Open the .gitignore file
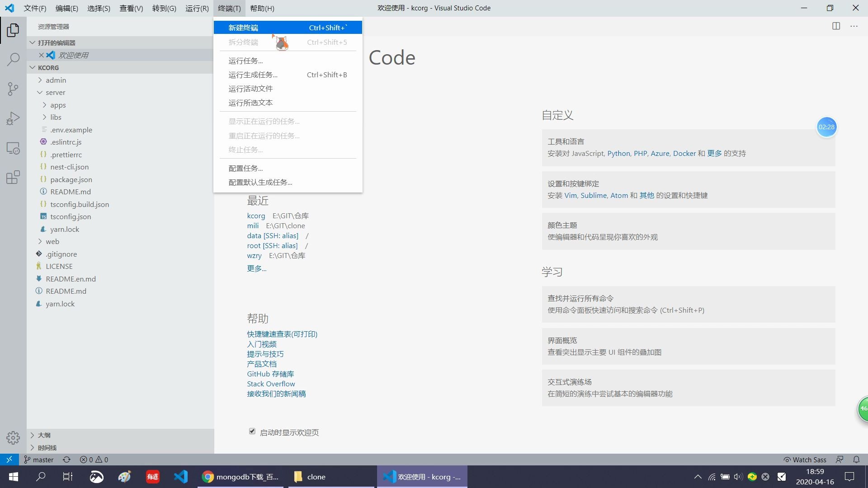The image size is (868, 488). point(120,254)
